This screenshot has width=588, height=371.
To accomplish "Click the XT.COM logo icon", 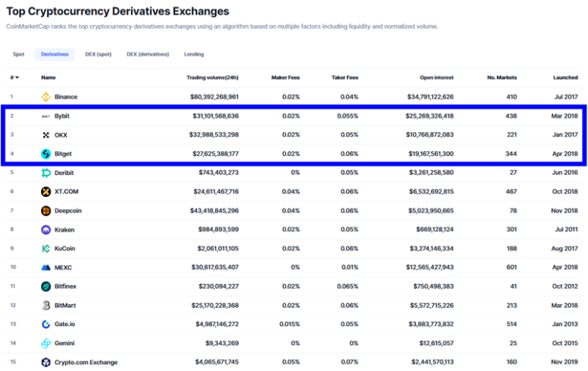I will (x=46, y=192).
